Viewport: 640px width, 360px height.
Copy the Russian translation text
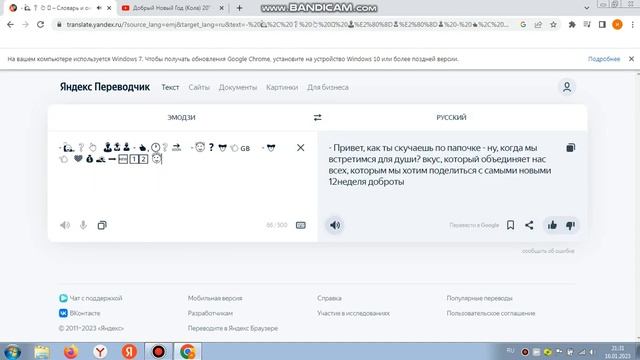click(x=571, y=148)
